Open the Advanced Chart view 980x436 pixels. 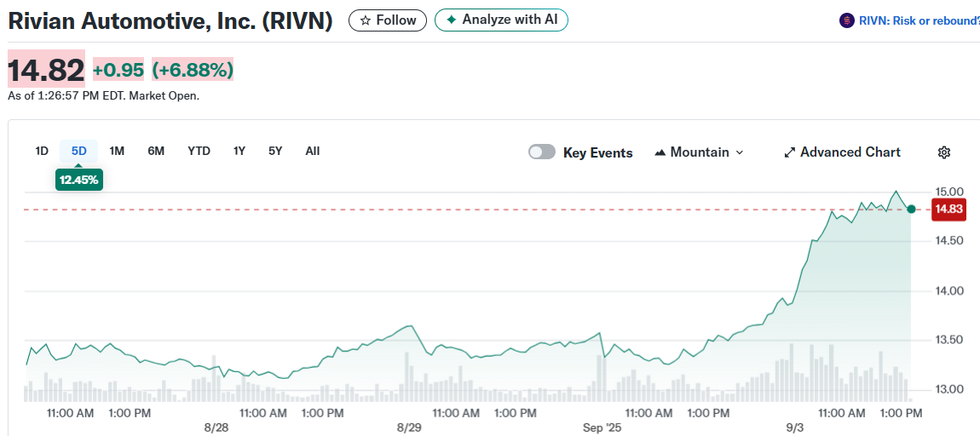click(842, 152)
